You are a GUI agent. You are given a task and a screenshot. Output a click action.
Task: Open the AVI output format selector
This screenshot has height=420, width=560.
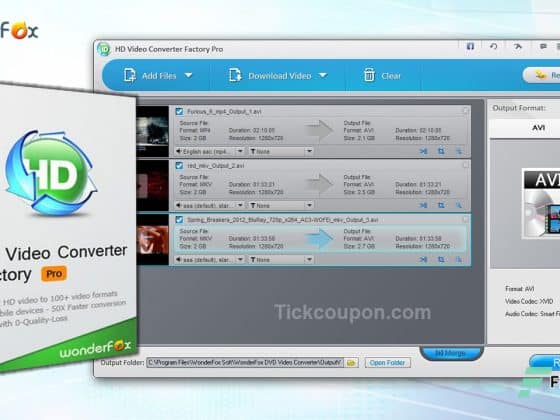tap(525, 128)
